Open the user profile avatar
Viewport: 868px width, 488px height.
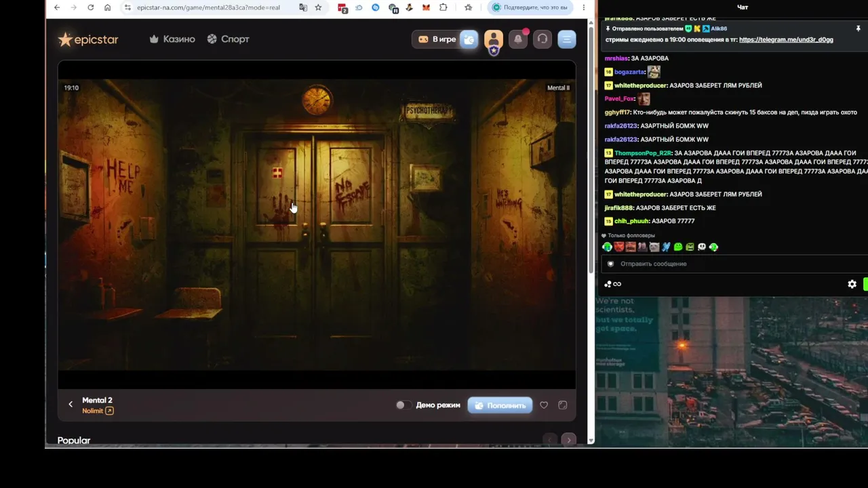[494, 40]
